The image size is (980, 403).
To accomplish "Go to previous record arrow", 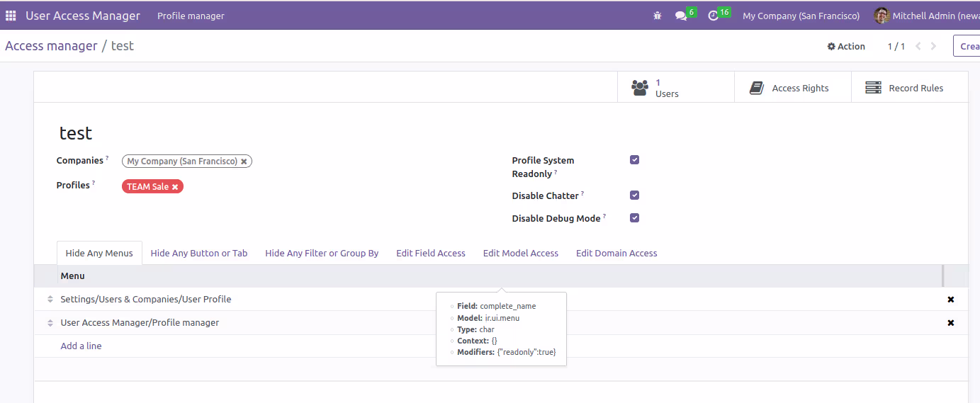I will pyautogui.click(x=918, y=46).
